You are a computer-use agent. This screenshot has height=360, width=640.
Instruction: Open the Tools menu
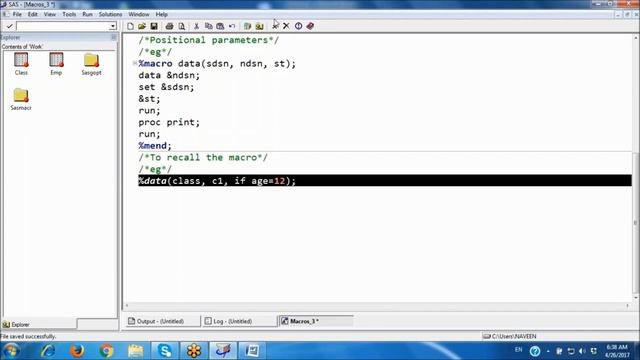69,14
